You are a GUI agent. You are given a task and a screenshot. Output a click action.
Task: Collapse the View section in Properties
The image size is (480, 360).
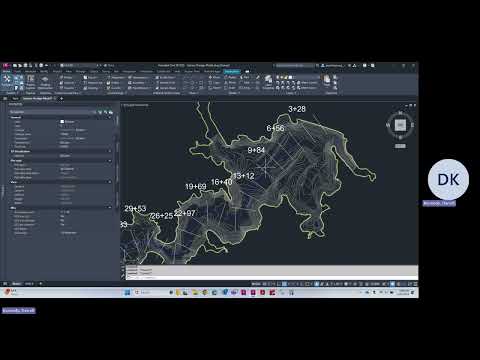tap(109, 182)
